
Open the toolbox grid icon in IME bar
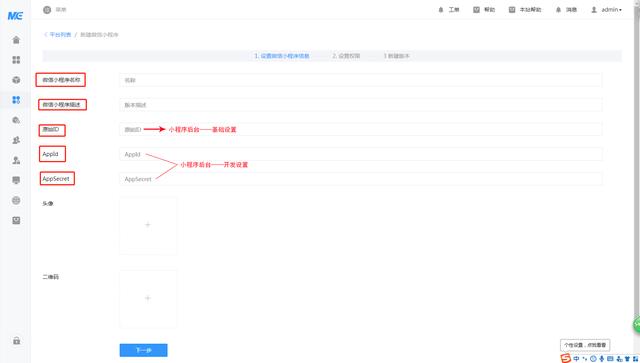tap(636, 359)
